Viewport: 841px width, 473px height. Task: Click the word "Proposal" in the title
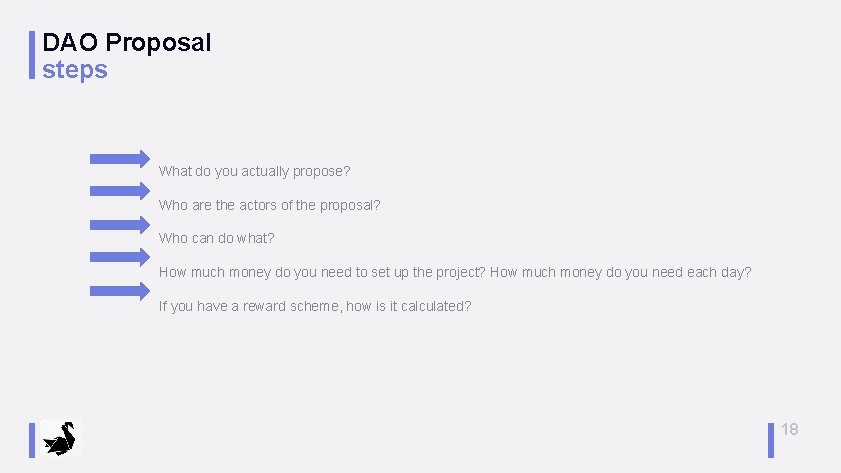tap(158, 43)
